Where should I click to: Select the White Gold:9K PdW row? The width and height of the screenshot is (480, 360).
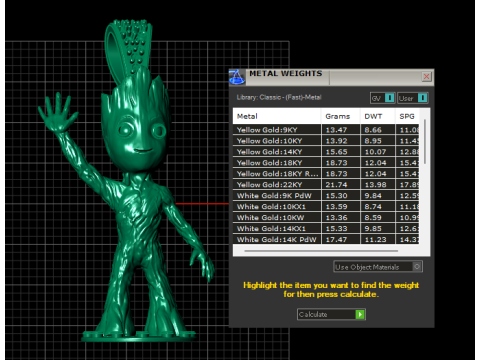(x=326, y=196)
